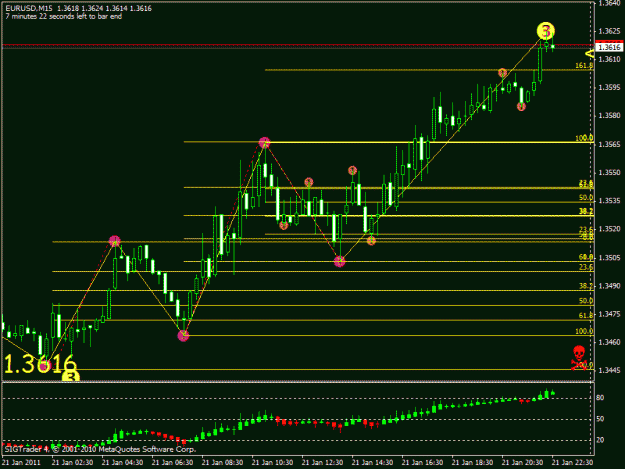625x469 pixels.
Task: Click the pink swing-high marker at the 1.3565 peak
Action: (x=264, y=143)
